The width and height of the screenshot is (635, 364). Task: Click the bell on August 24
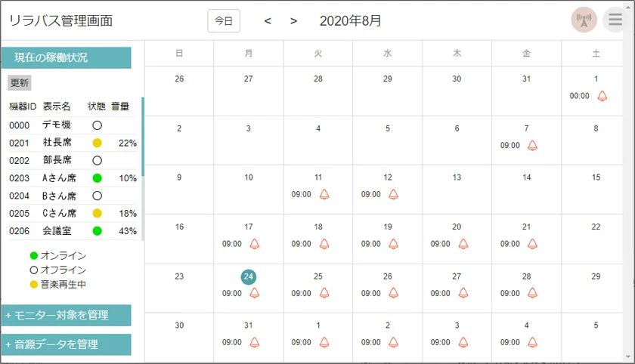coord(255,293)
